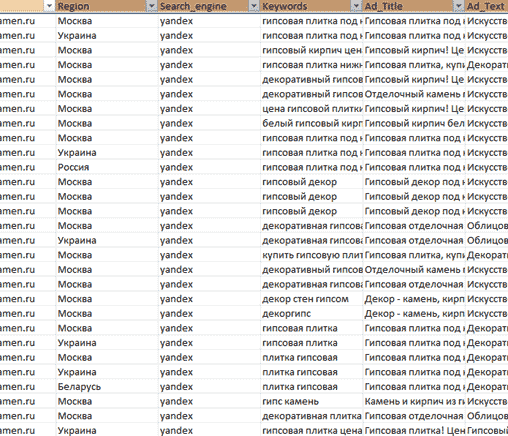The height and width of the screenshot is (436, 508).
Task: Select the yandex cell in the Россия row
Action: (209, 167)
